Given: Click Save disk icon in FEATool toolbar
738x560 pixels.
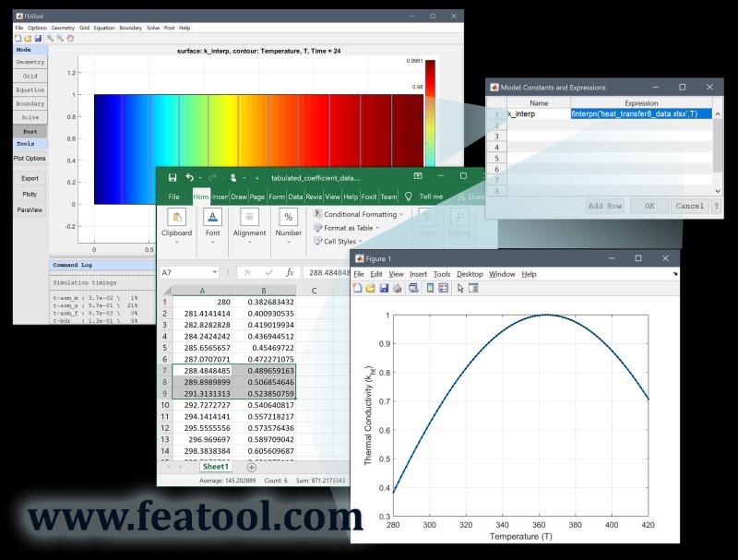Looking at the screenshot, I should (x=38, y=39).
